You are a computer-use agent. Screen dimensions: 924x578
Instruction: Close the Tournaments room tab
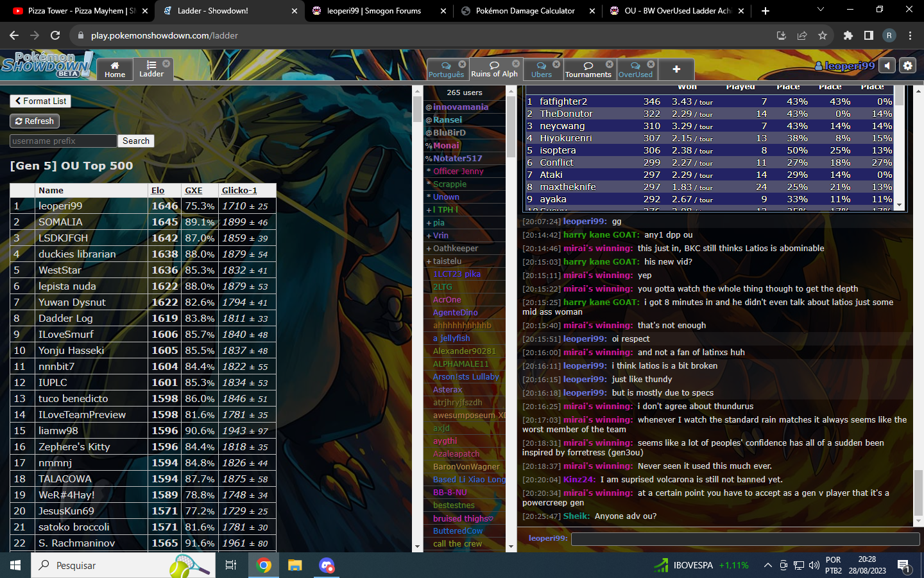pyautogui.click(x=610, y=64)
